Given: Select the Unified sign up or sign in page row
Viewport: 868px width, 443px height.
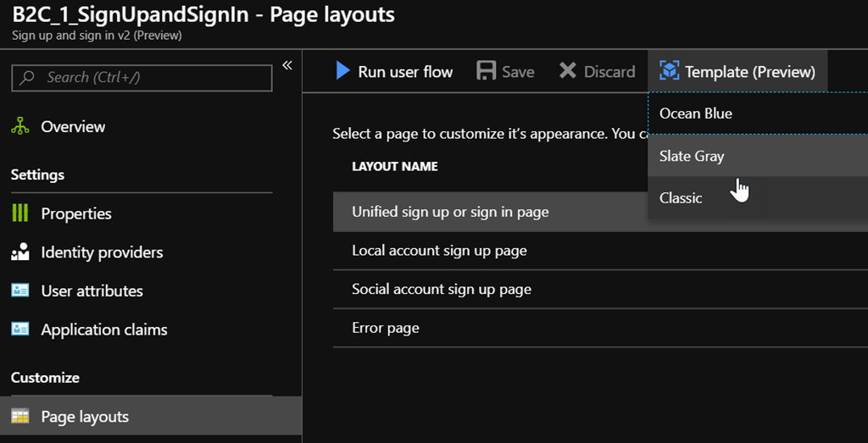Looking at the screenshot, I should [450, 212].
